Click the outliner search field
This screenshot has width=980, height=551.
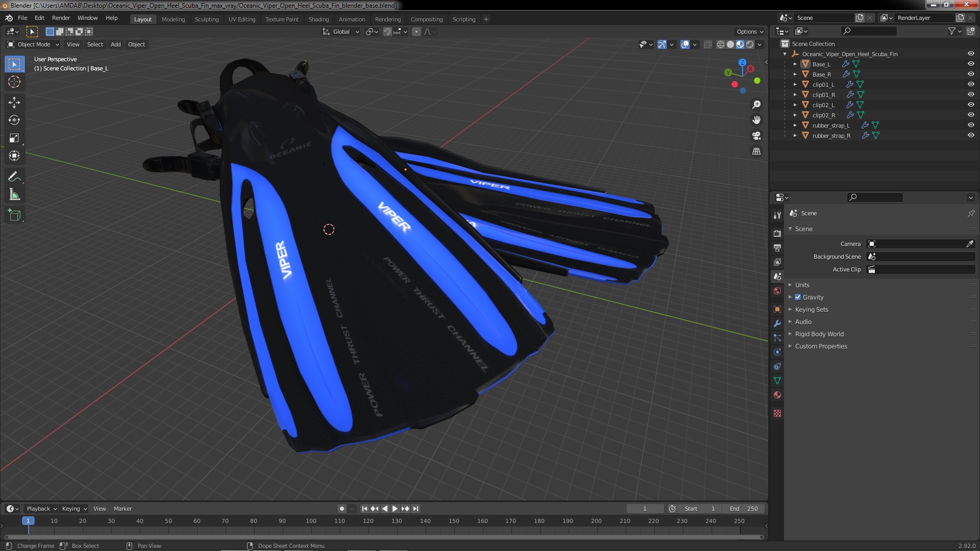(x=869, y=31)
